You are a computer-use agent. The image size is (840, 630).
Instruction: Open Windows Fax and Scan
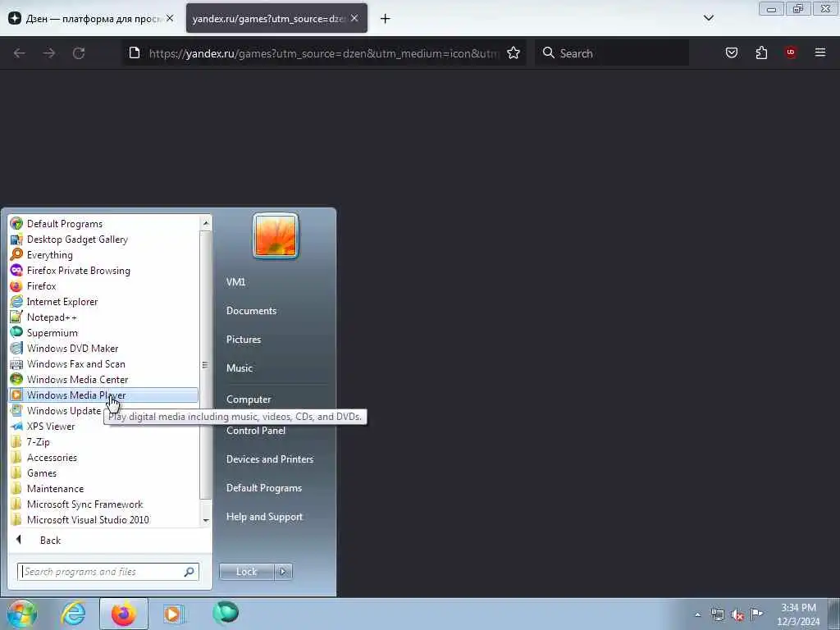click(x=104, y=363)
